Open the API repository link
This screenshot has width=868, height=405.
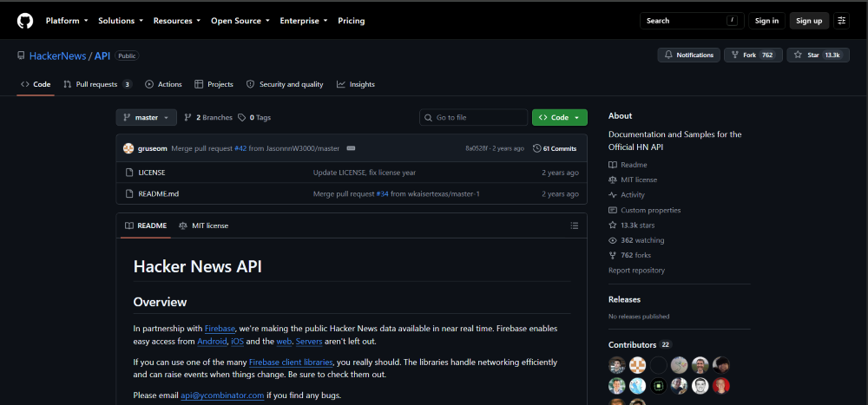coord(102,56)
